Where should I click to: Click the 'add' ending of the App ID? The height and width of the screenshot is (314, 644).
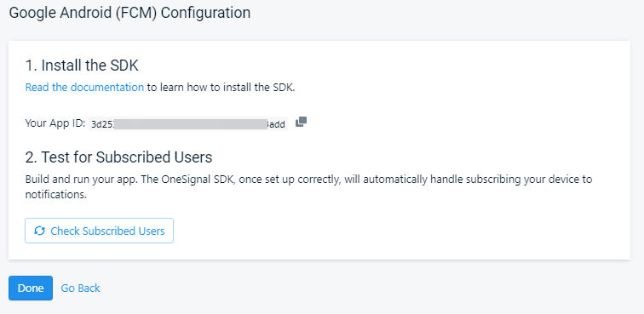point(277,124)
